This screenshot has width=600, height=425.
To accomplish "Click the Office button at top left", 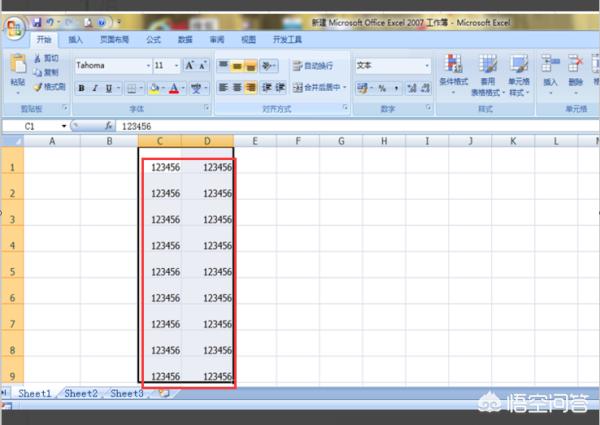I will click(15, 28).
